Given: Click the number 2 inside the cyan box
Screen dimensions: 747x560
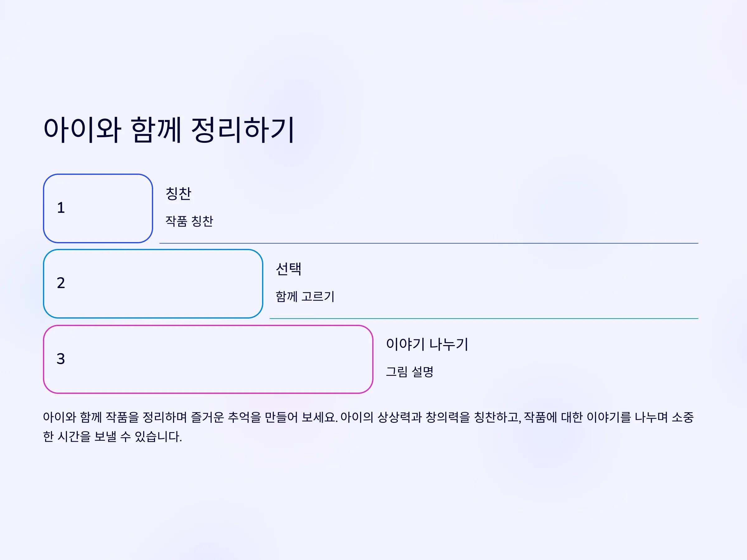Looking at the screenshot, I should pyautogui.click(x=61, y=283).
